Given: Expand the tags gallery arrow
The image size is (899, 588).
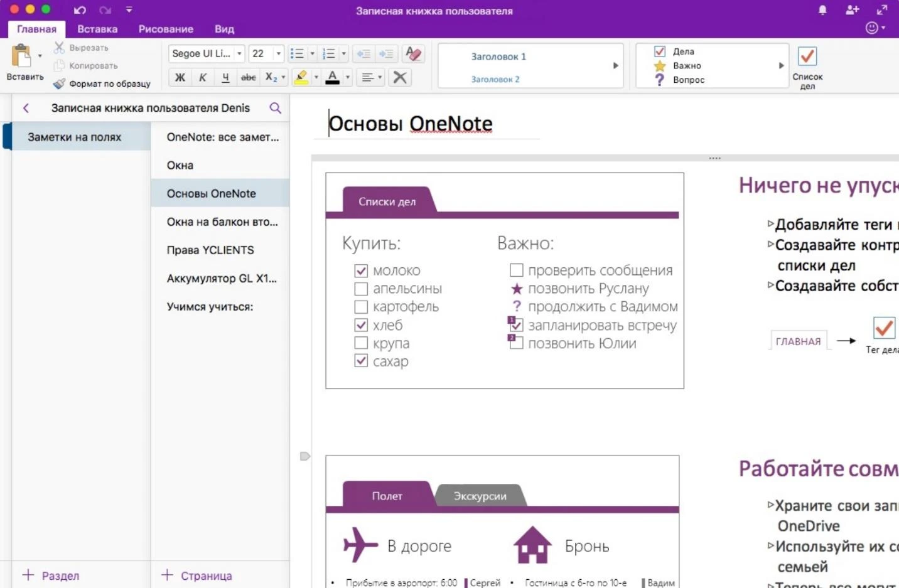Looking at the screenshot, I should coord(781,65).
